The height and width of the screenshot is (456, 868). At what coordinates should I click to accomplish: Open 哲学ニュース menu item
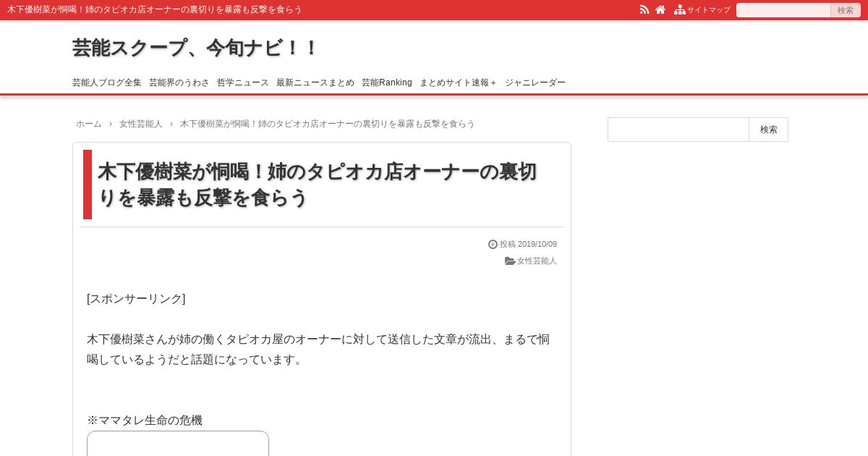[x=243, y=83]
